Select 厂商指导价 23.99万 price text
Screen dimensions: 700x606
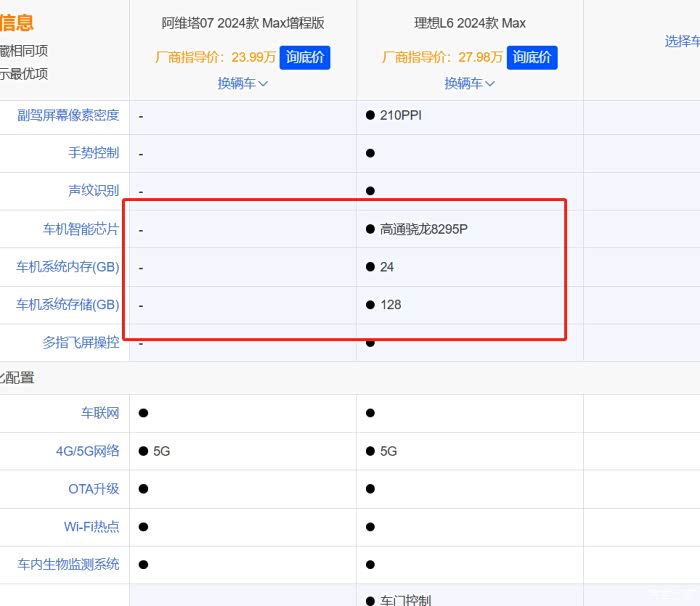coord(215,57)
